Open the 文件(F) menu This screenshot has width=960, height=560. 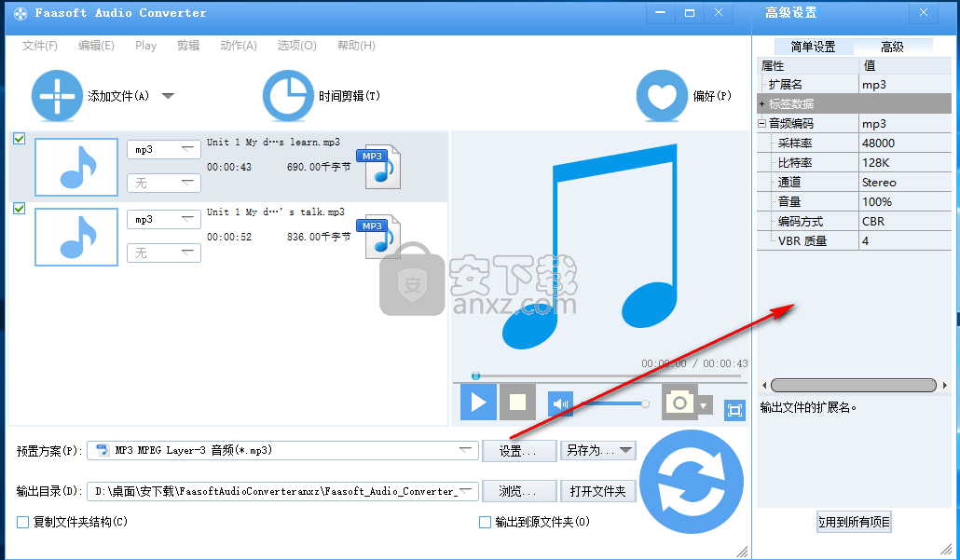coord(40,46)
